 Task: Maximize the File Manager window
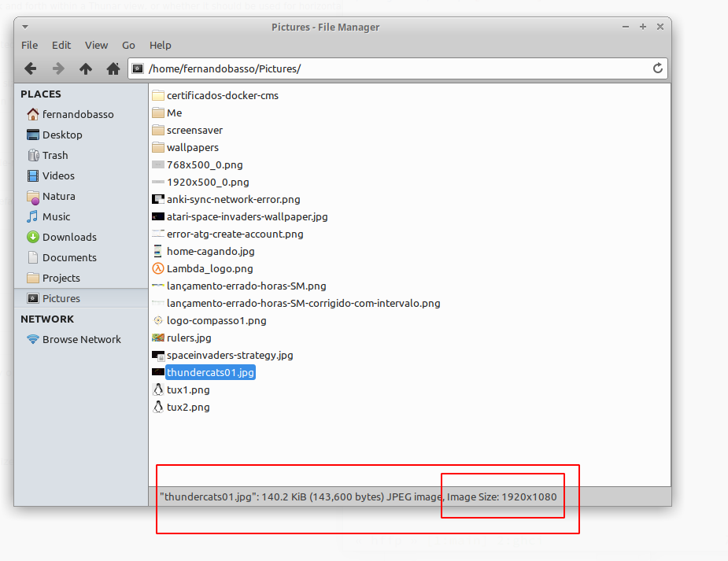tap(642, 27)
